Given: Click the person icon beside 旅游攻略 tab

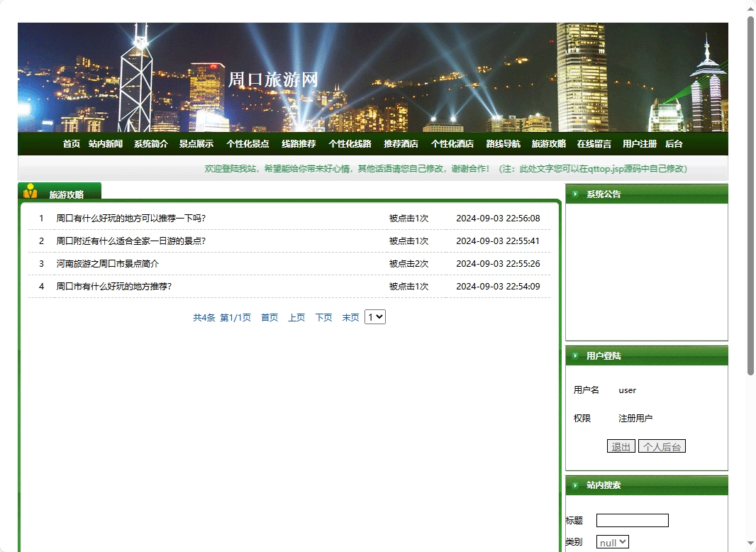Looking at the screenshot, I should pos(30,190).
